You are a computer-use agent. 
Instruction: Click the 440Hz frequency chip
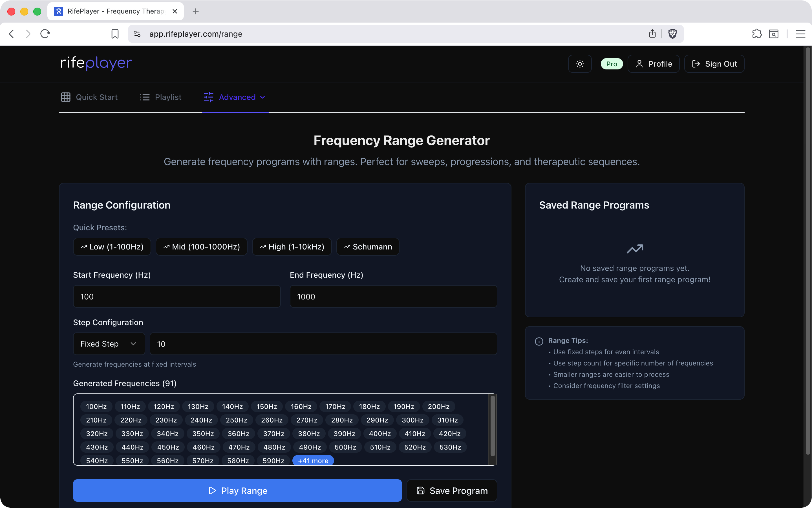[x=133, y=447]
